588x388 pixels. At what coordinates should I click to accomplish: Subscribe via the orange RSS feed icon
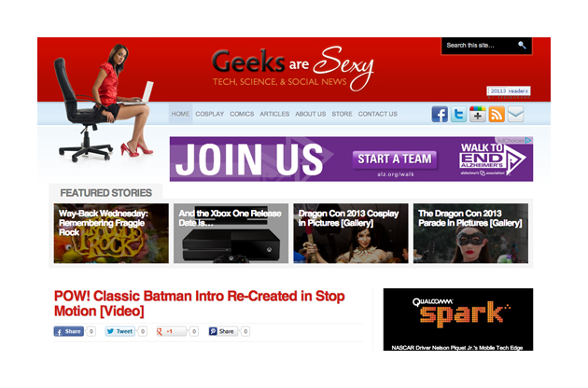click(x=497, y=114)
